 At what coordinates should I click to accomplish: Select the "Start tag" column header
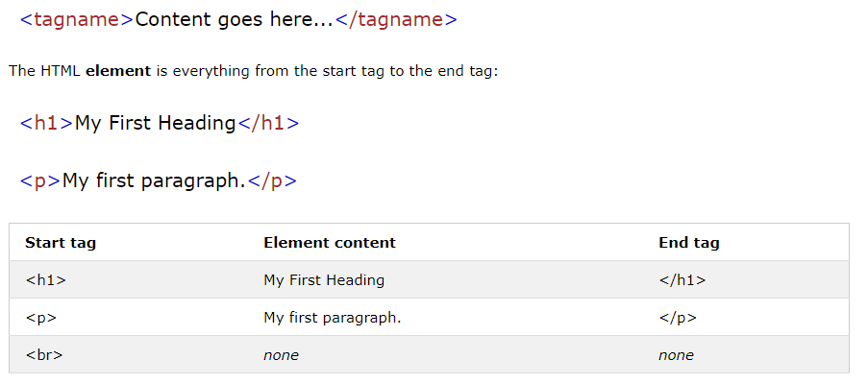(61, 243)
